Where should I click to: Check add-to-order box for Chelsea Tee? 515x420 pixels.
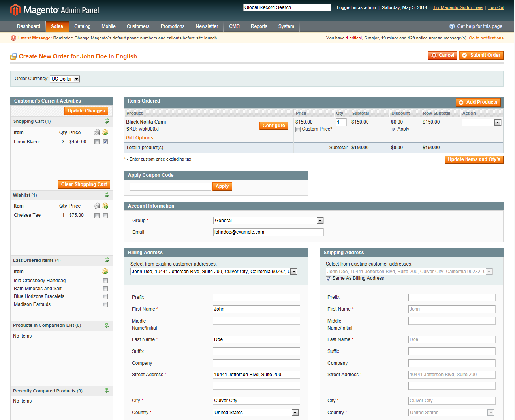(105, 216)
